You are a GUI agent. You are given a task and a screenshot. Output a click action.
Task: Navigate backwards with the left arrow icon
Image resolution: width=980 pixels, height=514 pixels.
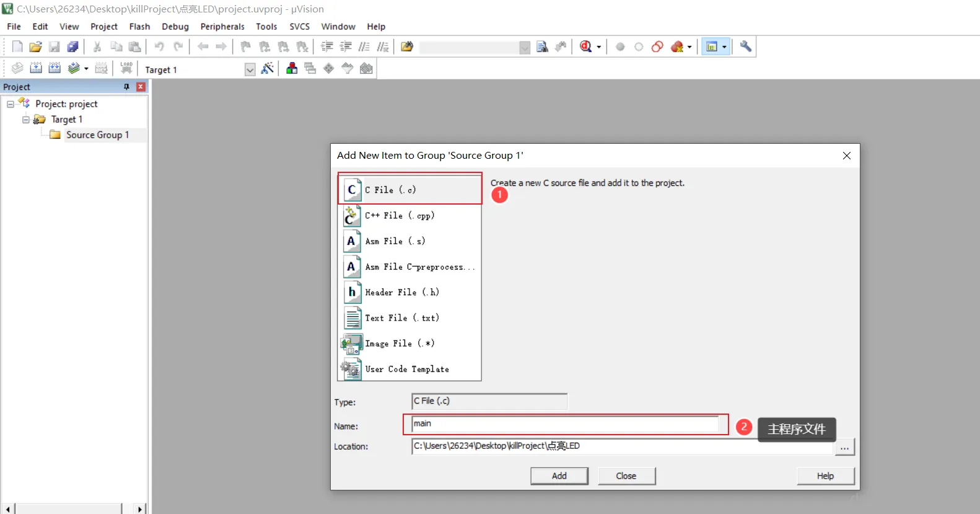(203, 47)
